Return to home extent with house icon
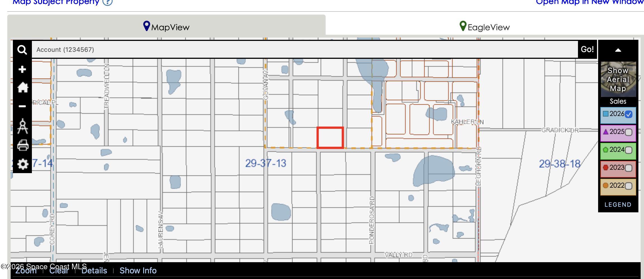This screenshot has height=279, width=644. (x=23, y=87)
